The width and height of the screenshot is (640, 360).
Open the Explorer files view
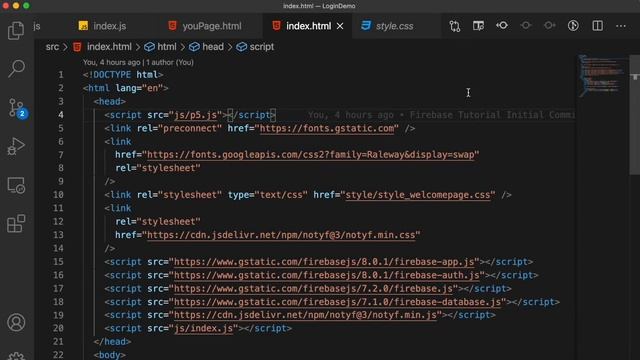tap(16, 31)
